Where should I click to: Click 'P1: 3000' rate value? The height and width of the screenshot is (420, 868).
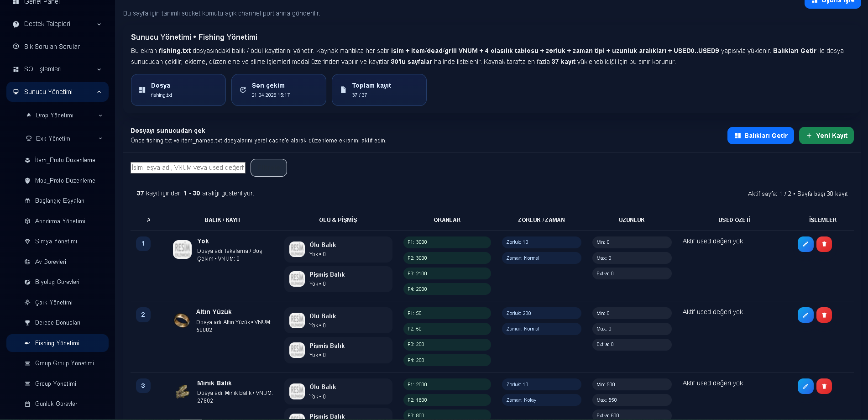pyautogui.click(x=447, y=242)
